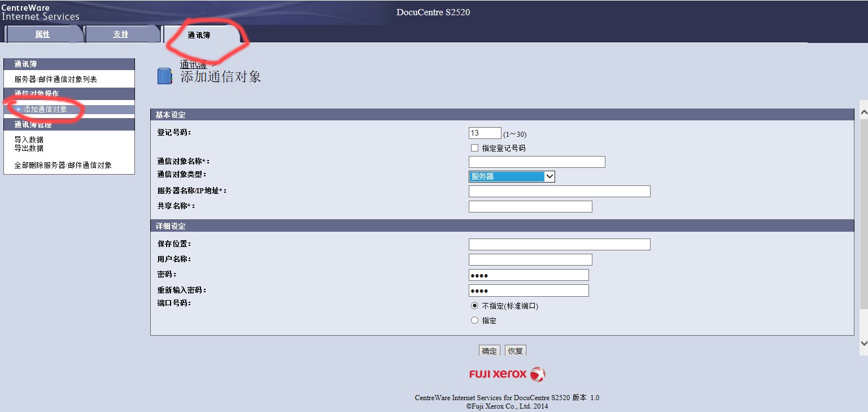The image size is (868, 412).
Task: Focus the 共享名称 input box
Action: click(530, 206)
